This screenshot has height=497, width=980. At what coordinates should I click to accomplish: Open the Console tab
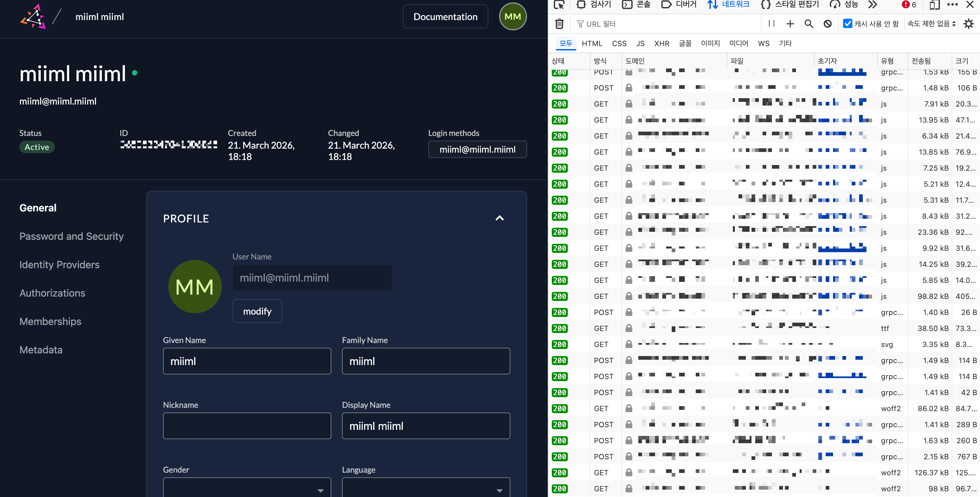coord(636,5)
